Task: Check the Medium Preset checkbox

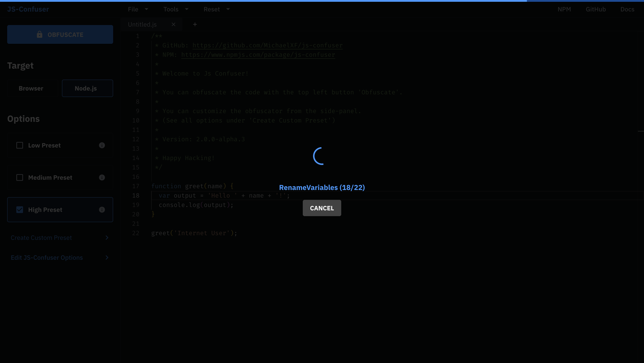Action: click(x=20, y=178)
